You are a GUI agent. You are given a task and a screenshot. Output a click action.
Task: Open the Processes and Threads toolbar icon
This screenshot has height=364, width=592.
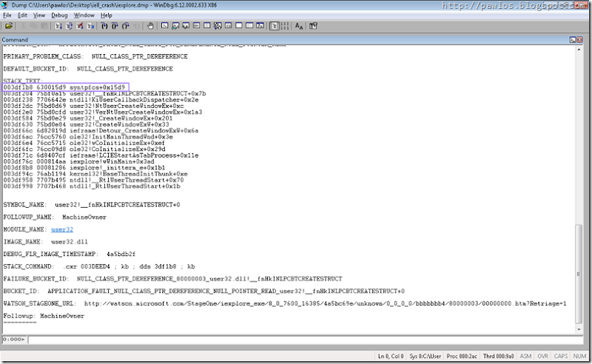(250, 26)
